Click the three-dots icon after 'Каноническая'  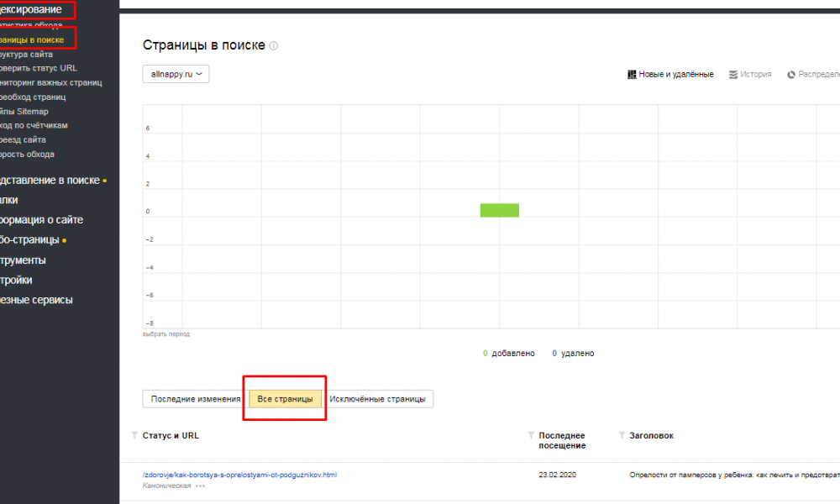[x=200, y=486]
